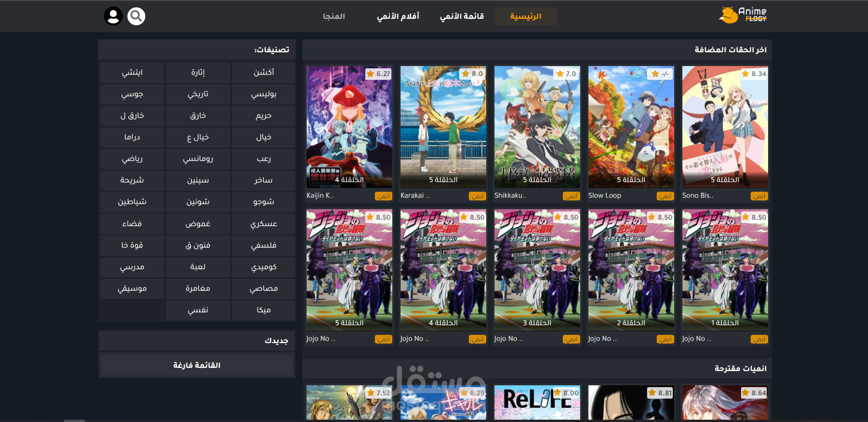Click the Anime Flogy logo
Image resolution: width=868 pixels, height=422 pixels.
pyautogui.click(x=743, y=15)
